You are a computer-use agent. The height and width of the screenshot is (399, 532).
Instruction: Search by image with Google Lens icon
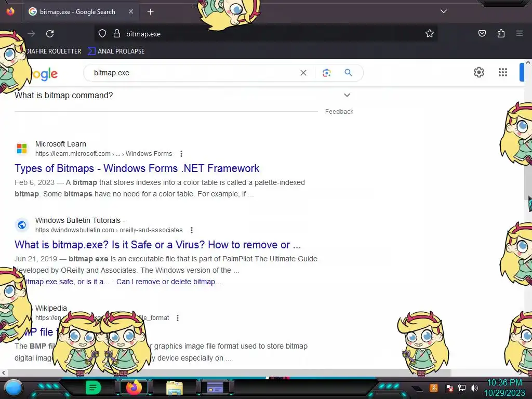(326, 73)
